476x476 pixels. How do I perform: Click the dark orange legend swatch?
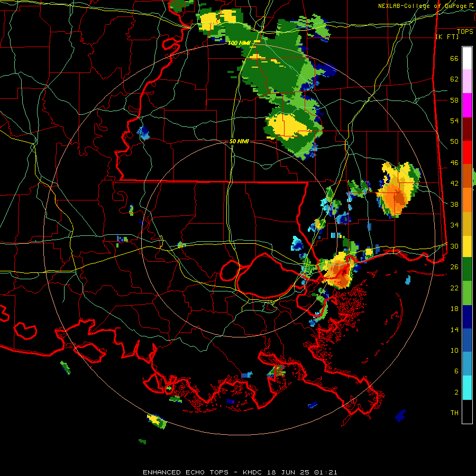(x=467, y=176)
